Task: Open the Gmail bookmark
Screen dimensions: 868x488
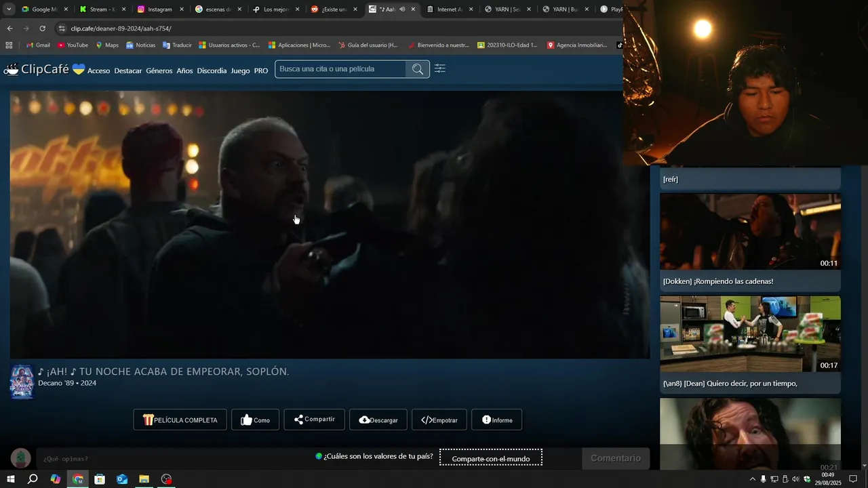Action: [x=38, y=45]
